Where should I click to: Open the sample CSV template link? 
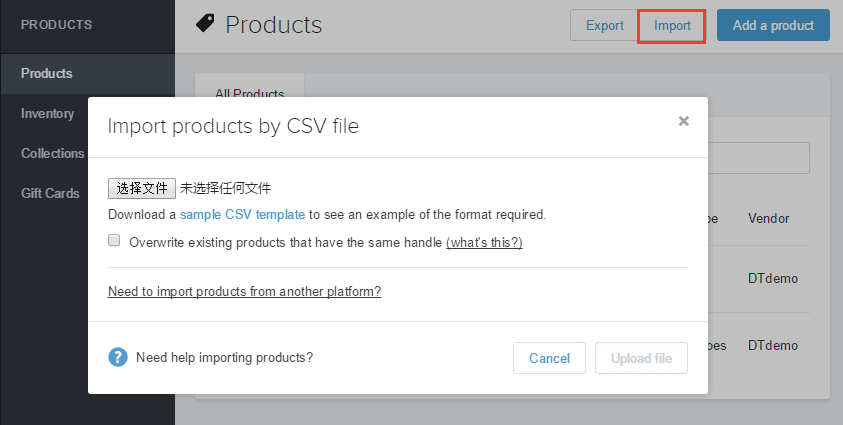click(x=242, y=214)
